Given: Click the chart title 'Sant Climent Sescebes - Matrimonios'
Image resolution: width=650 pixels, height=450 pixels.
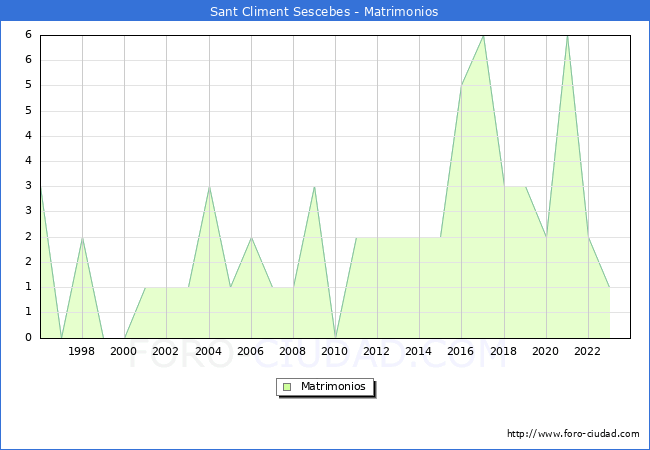Looking at the screenshot, I should click(x=324, y=11).
